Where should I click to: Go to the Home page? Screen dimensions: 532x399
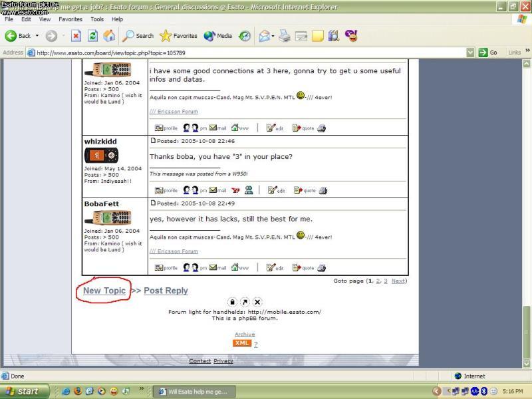(x=109, y=36)
